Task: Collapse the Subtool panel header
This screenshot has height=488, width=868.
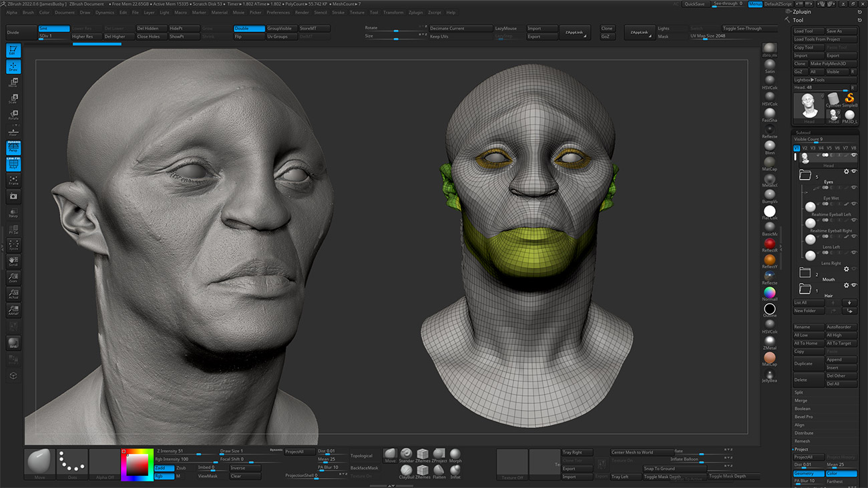Action: pyautogui.click(x=802, y=132)
